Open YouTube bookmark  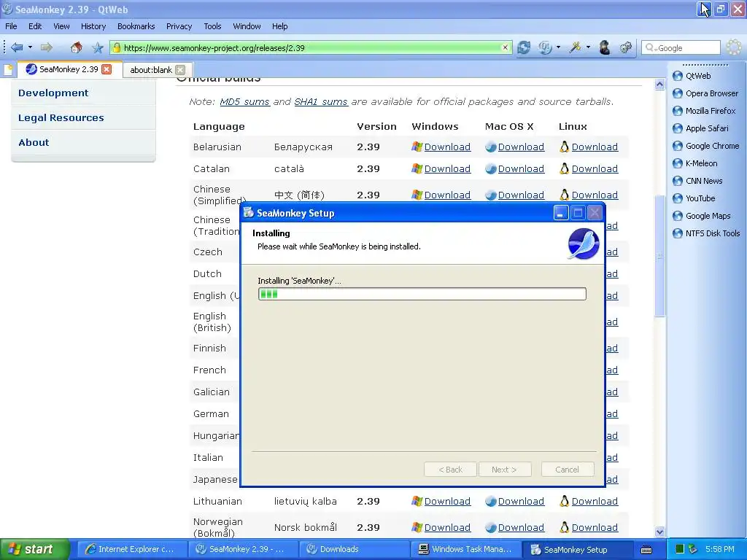[700, 198]
